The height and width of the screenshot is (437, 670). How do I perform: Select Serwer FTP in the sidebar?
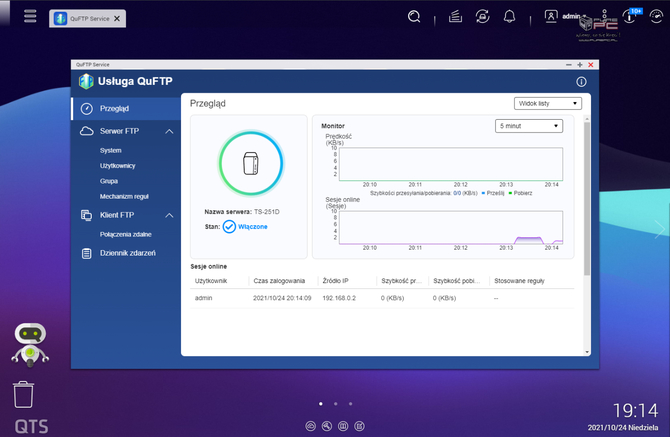(119, 131)
